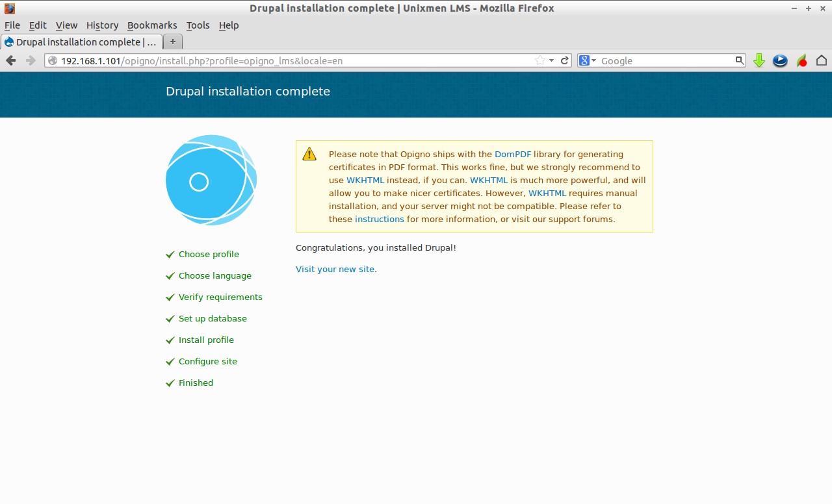This screenshot has width=832, height=504.
Task: Click the Firefox icon in title bar
Action: click(x=9, y=8)
